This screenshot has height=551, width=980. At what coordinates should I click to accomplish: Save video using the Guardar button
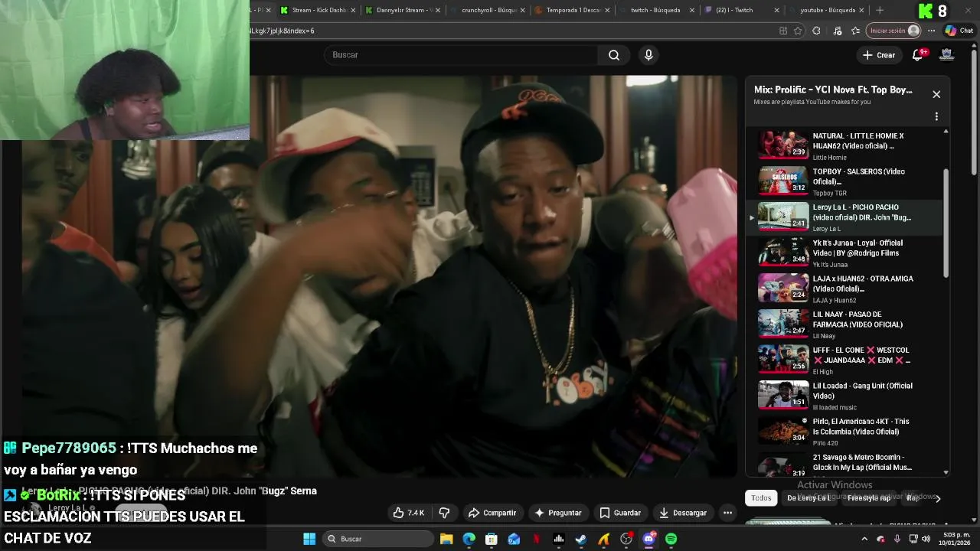coord(620,513)
